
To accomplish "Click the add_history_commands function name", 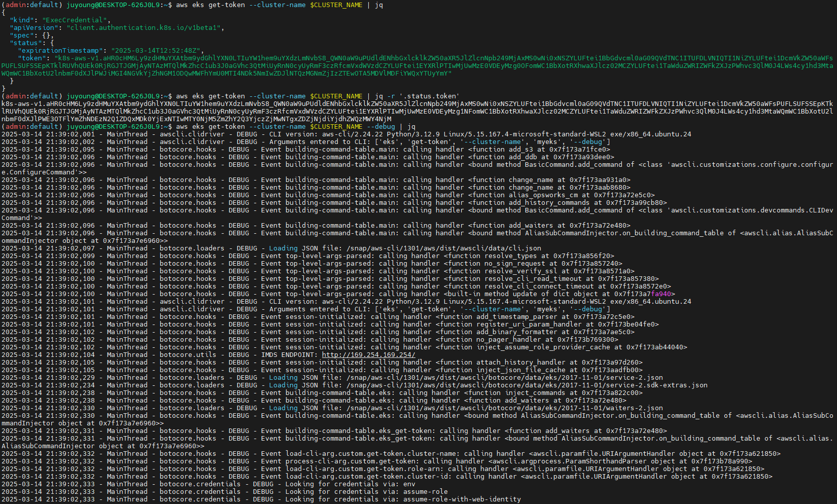I will point(549,203).
